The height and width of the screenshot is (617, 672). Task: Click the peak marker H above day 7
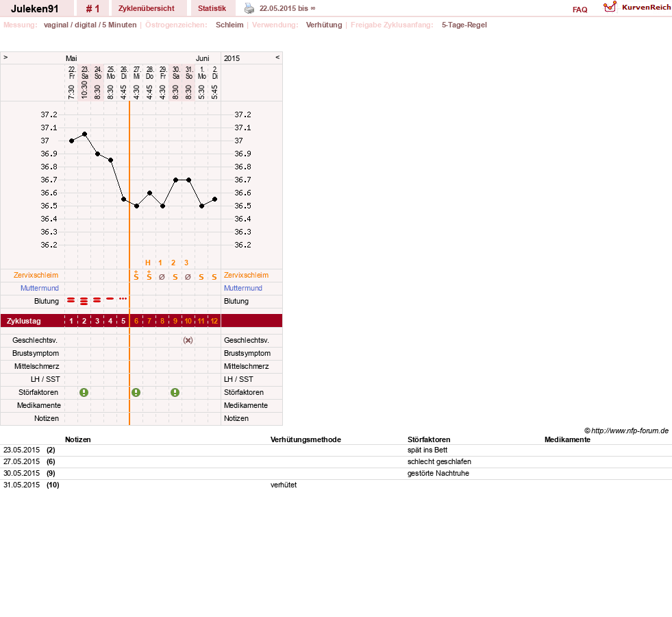point(148,263)
